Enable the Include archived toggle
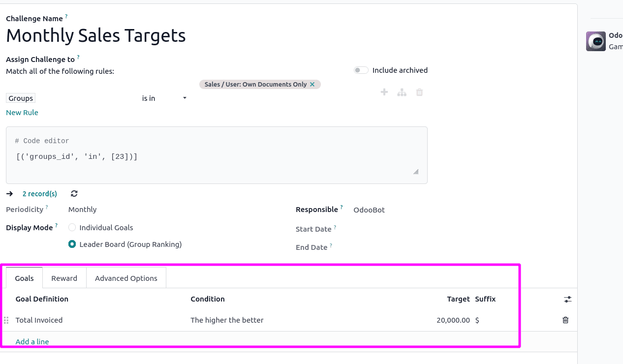The height and width of the screenshot is (364, 623). tap(361, 70)
